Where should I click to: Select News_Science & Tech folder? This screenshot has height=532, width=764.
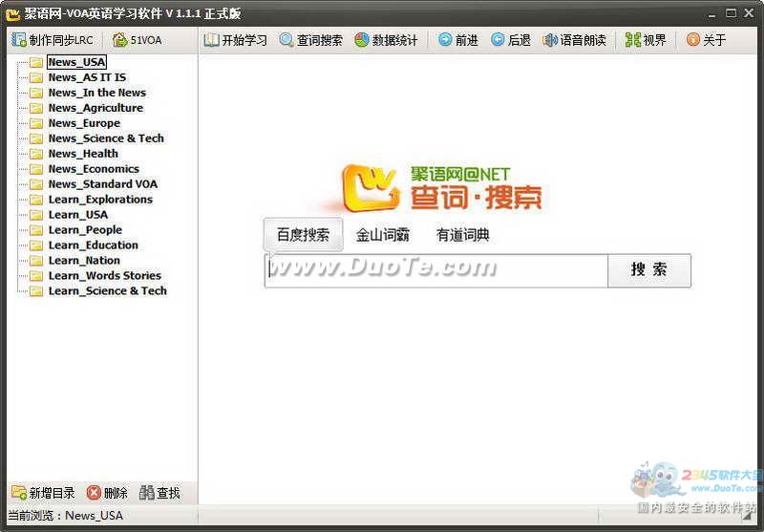coord(106,138)
